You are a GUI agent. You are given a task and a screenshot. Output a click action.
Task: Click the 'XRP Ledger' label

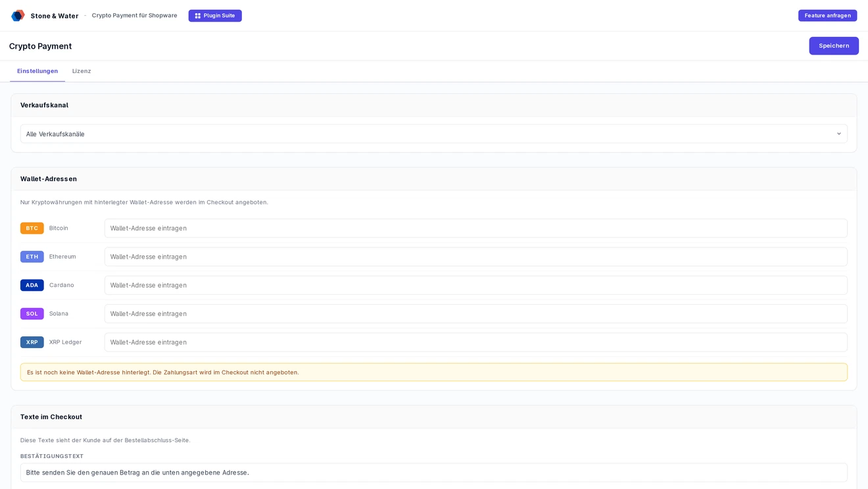tap(66, 342)
